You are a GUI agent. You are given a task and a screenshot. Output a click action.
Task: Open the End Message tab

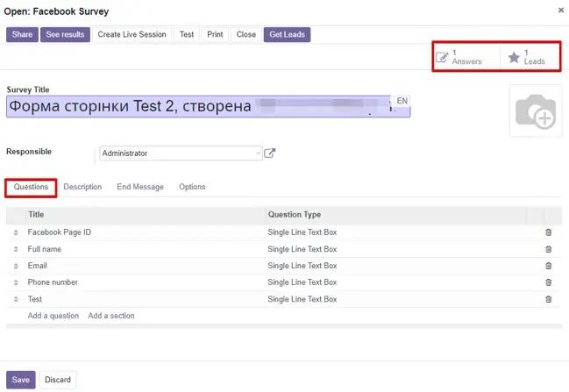tap(140, 187)
